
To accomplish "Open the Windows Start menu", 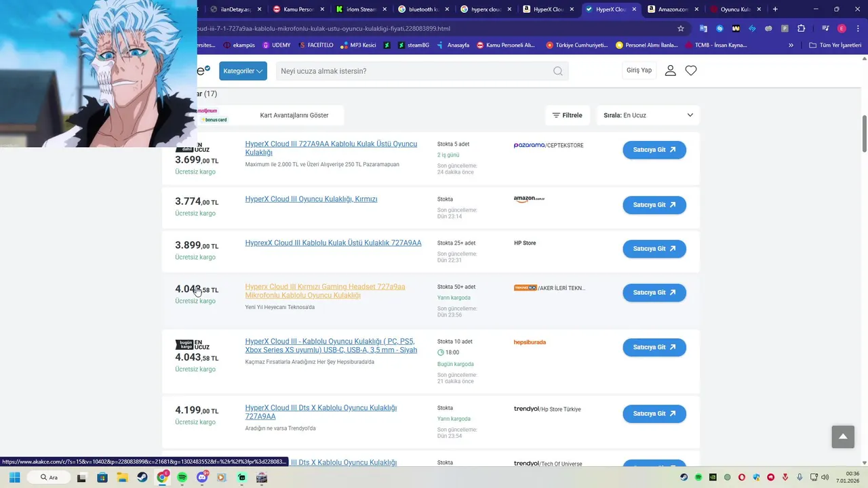I will coord(14,478).
